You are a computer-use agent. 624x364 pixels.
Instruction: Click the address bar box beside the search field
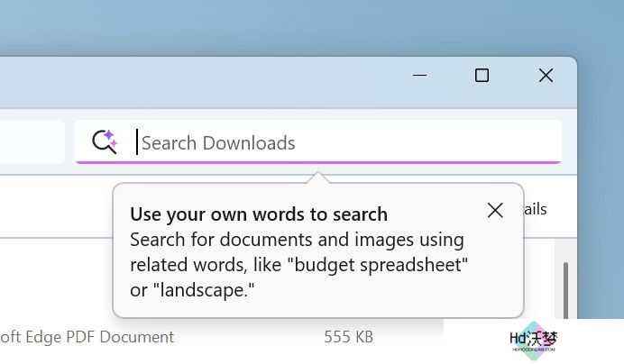(32, 142)
